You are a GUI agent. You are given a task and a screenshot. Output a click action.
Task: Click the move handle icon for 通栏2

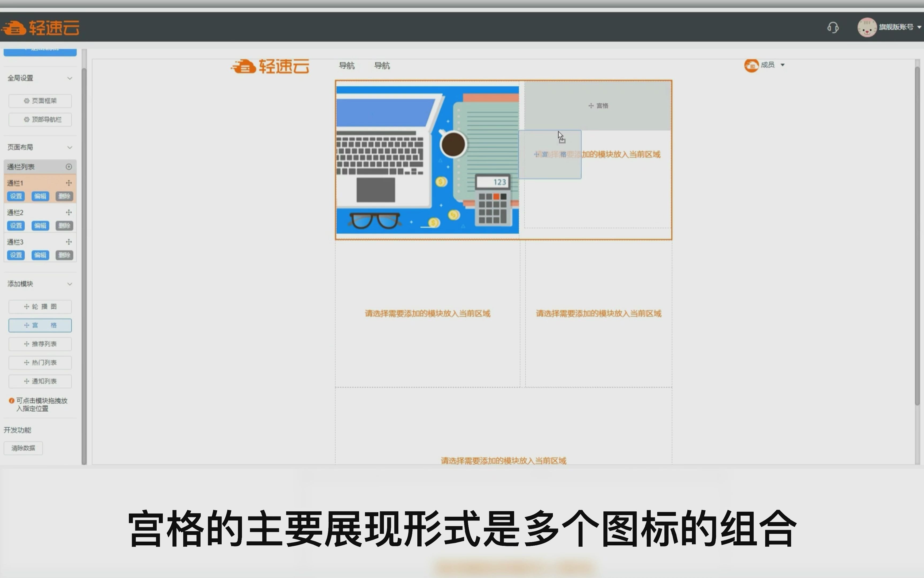pos(69,212)
